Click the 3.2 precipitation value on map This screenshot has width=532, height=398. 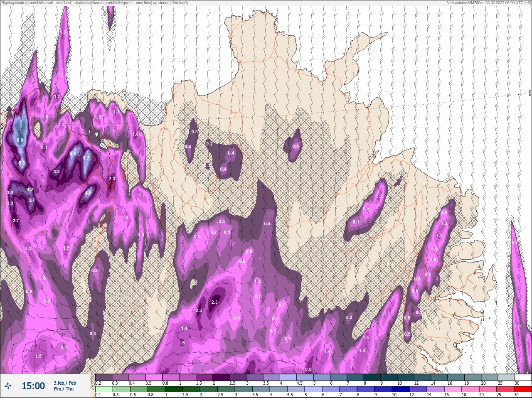(x=57, y=172)
